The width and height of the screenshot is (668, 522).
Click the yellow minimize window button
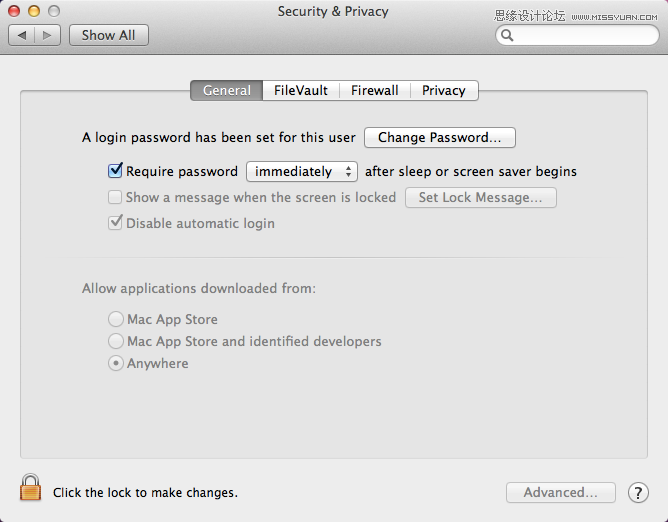click(34, 11)
